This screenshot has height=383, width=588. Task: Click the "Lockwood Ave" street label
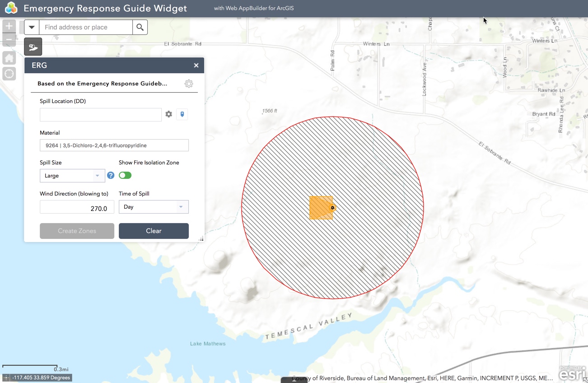tap(424, 79)
